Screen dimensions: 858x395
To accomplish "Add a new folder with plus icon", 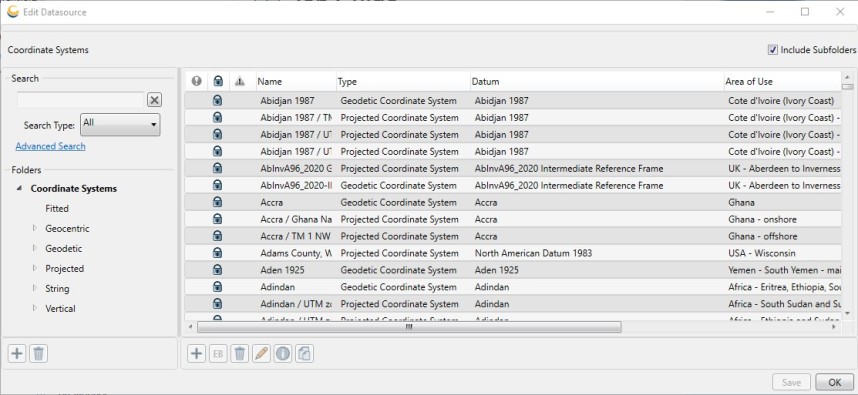I will (x=17, y=353).
